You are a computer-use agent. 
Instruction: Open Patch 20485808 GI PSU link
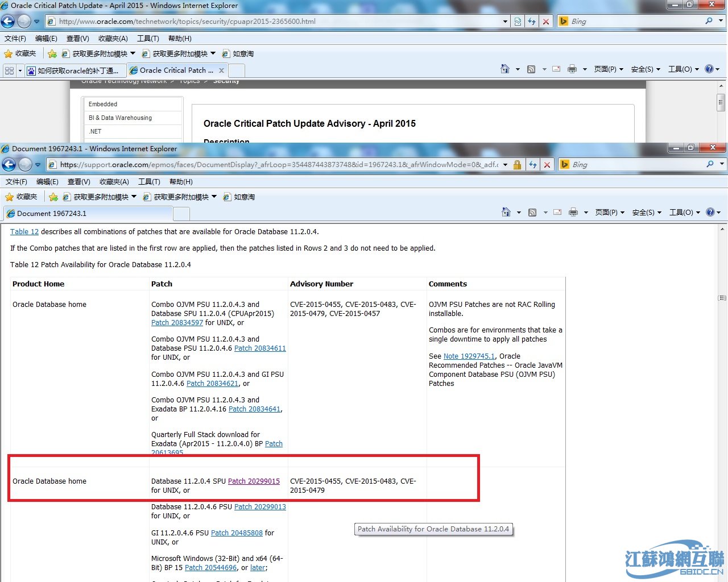237,533
